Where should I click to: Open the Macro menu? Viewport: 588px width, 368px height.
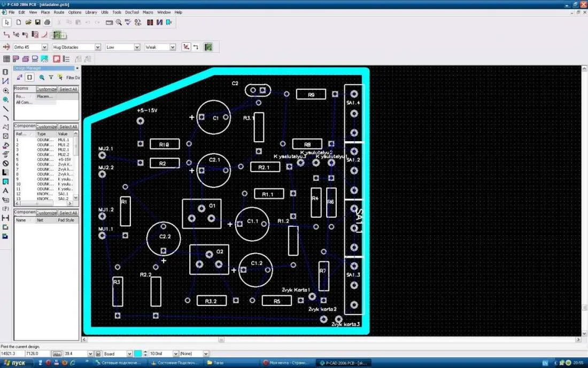(x=148, y=12)
